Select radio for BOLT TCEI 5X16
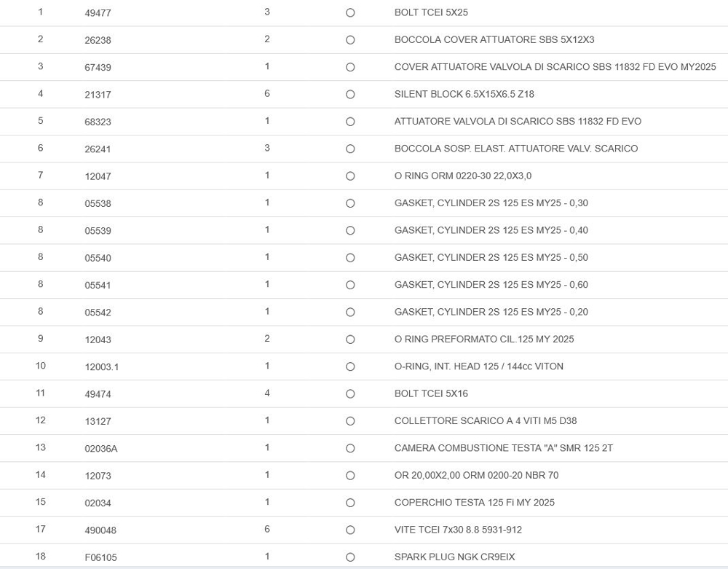728x569 pixels. coord(350,394)
